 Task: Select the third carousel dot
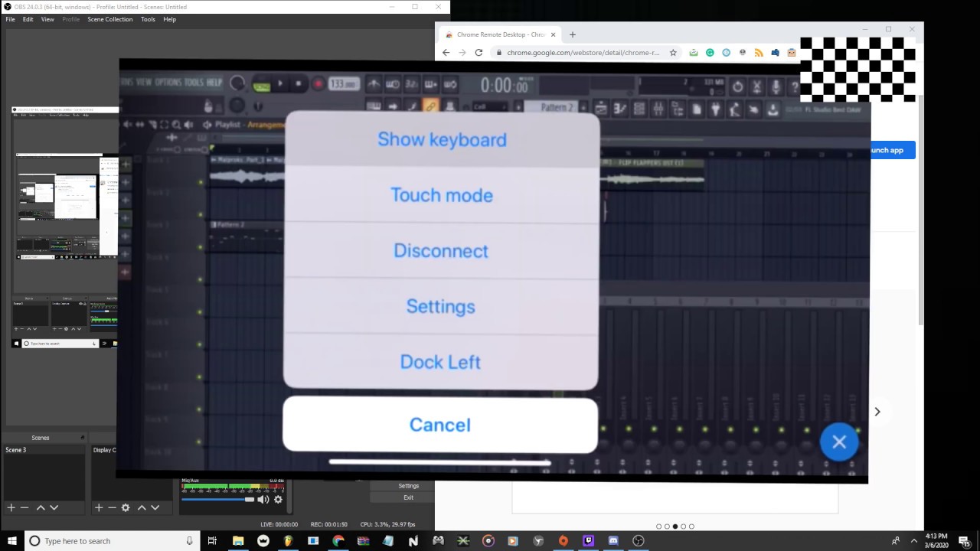(x=675, y=527)
